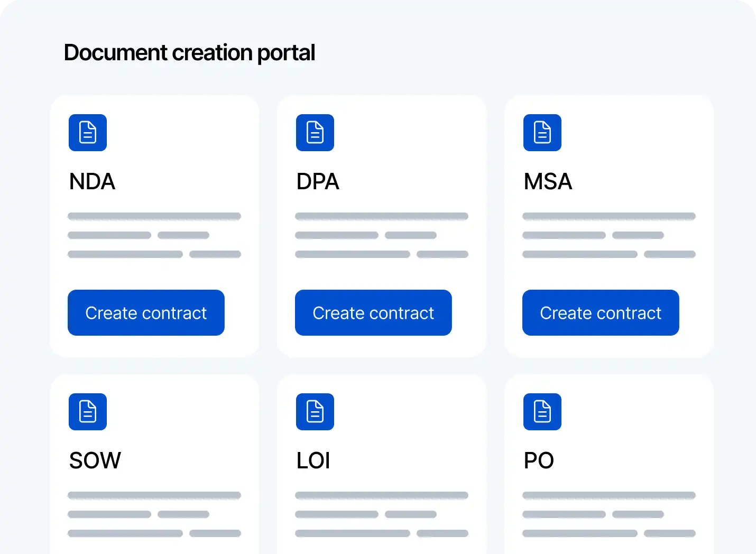This screenshot has height=554, width=756.
Task: Select the NDA card title
Action: point(92,182)
